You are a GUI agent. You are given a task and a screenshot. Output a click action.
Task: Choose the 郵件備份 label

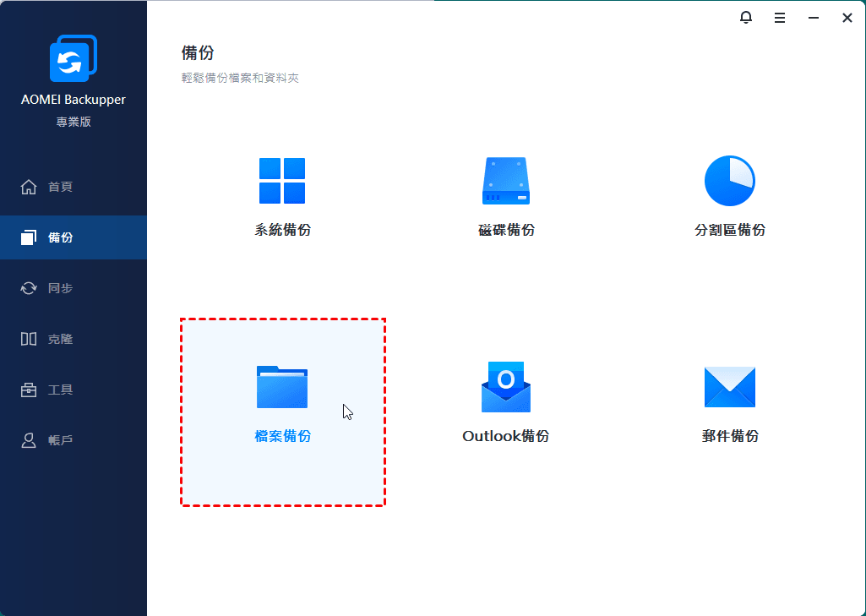click(x=730, y=436)
